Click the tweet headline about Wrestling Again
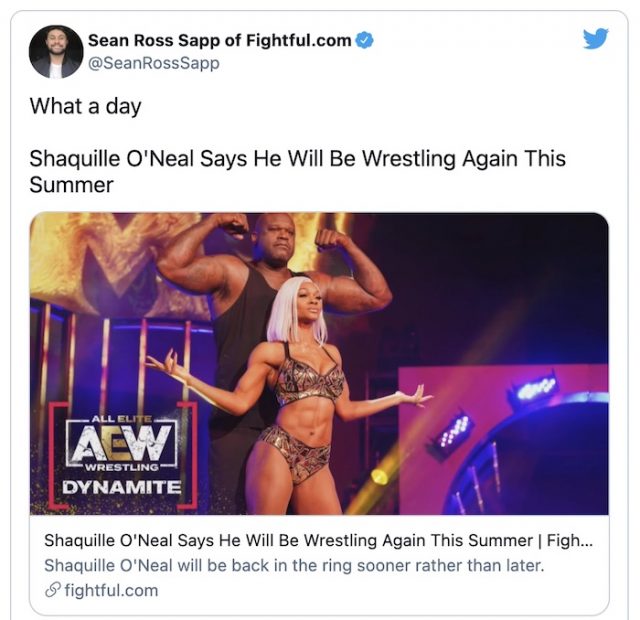The height and width of the screenshot is (620, 640). (298, 171)
